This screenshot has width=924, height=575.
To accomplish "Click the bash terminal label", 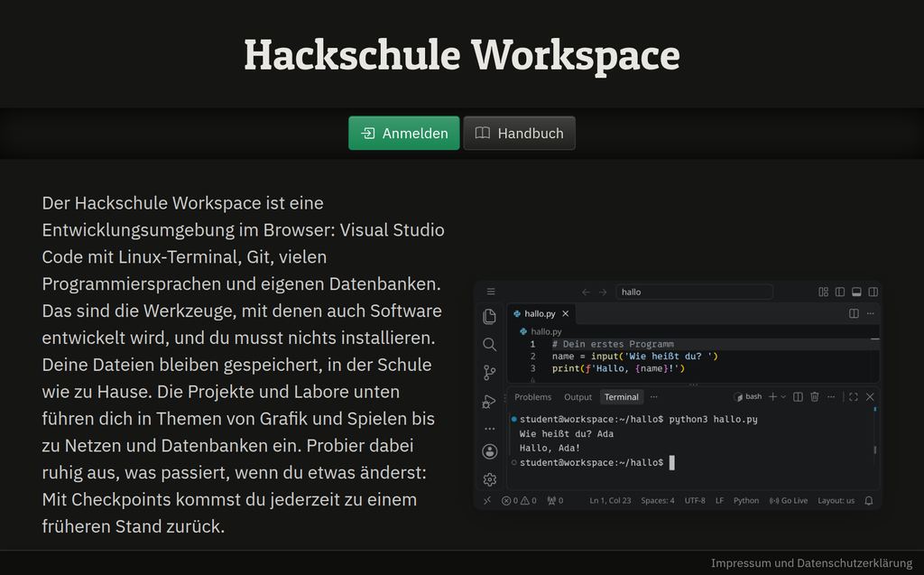I will coord(748,397).
